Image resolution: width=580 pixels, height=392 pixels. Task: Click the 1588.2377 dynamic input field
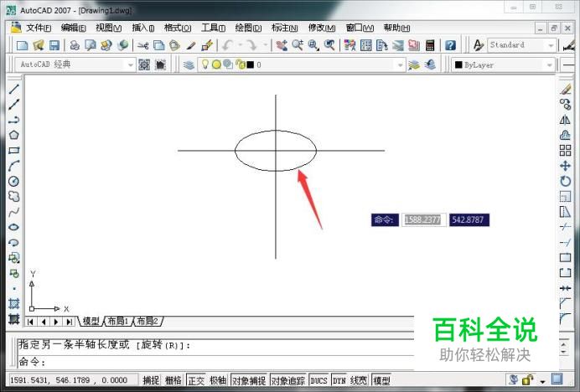pos(423,219)
